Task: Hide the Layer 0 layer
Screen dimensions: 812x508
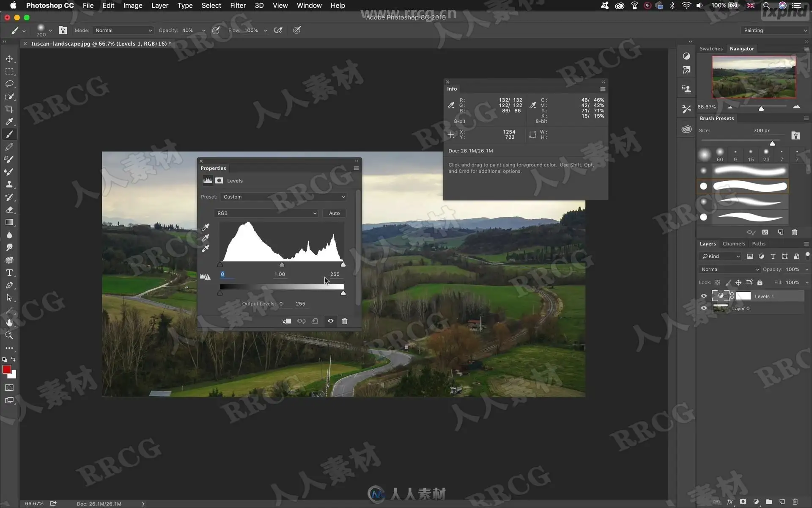Action: click(704, 308)
